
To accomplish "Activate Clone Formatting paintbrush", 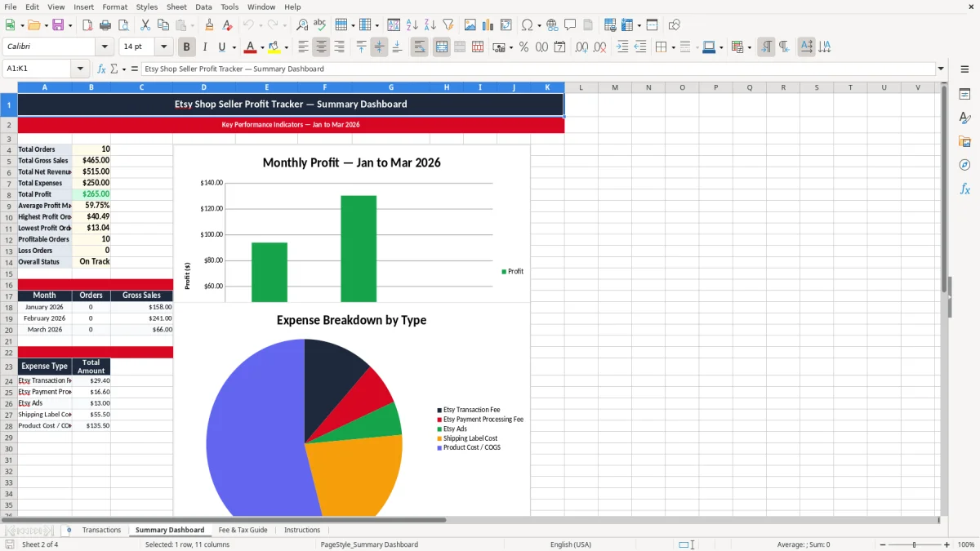I will [x=210, y=25].
